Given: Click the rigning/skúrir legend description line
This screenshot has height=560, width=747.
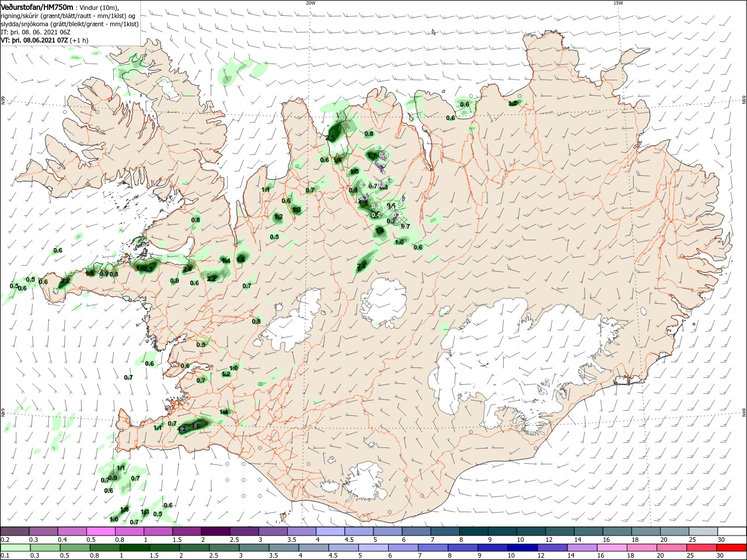Looking at the screenshot, I should pyautogui.click(x=69, y=16).
